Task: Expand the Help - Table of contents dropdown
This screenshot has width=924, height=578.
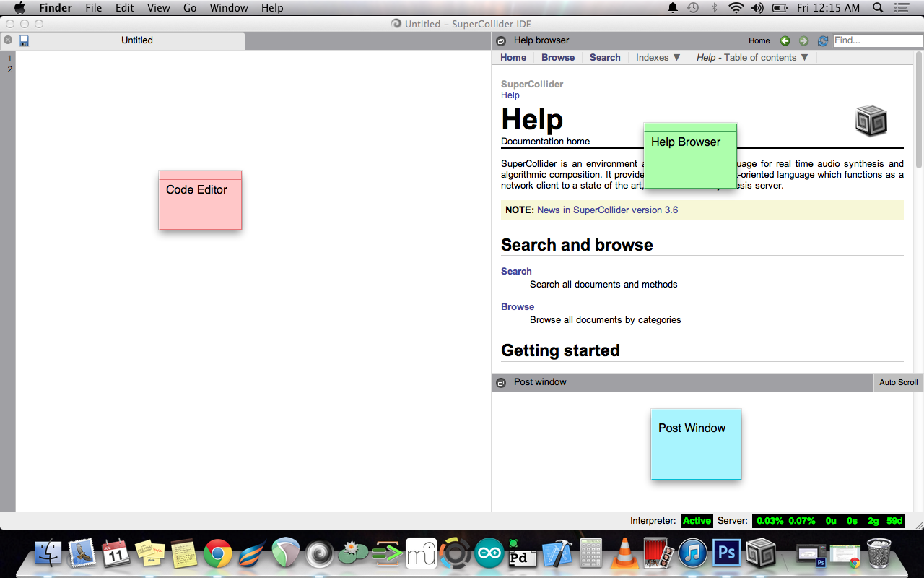Action: coord(753,58)
